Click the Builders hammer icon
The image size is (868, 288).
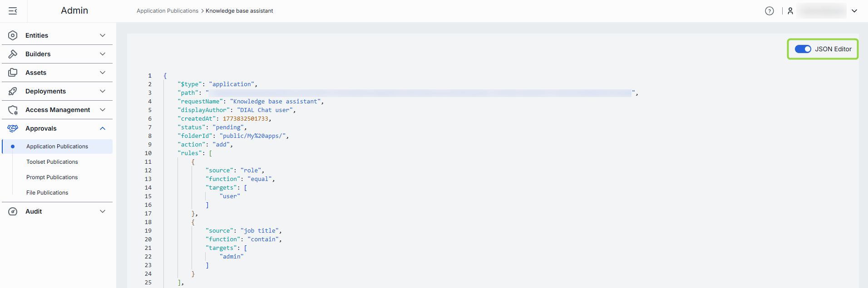[13, 54]
